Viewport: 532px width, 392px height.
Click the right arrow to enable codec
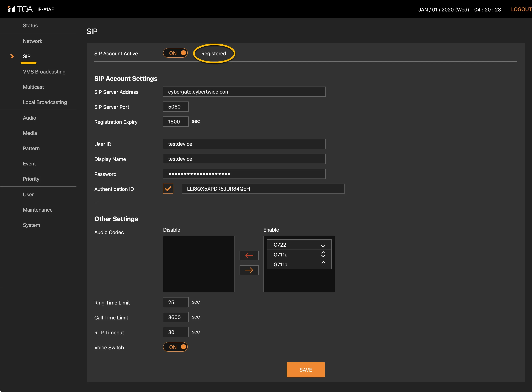click(249, 270)
